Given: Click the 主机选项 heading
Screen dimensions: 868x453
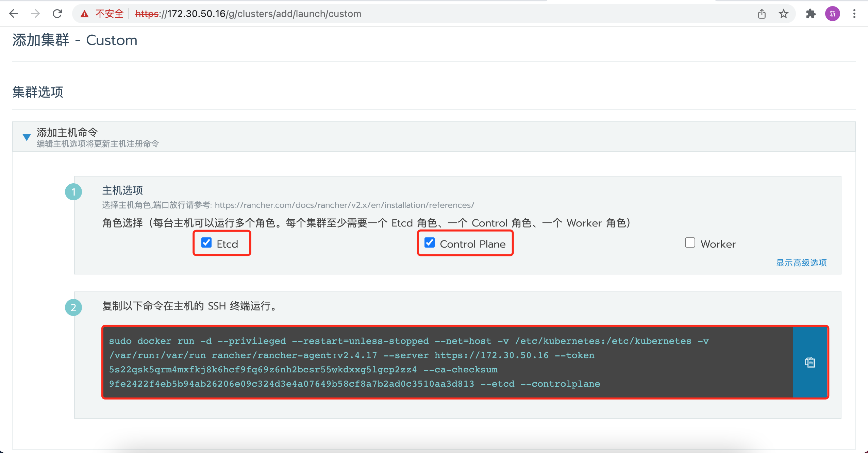Looking at the screenshot, I should 122,190.
